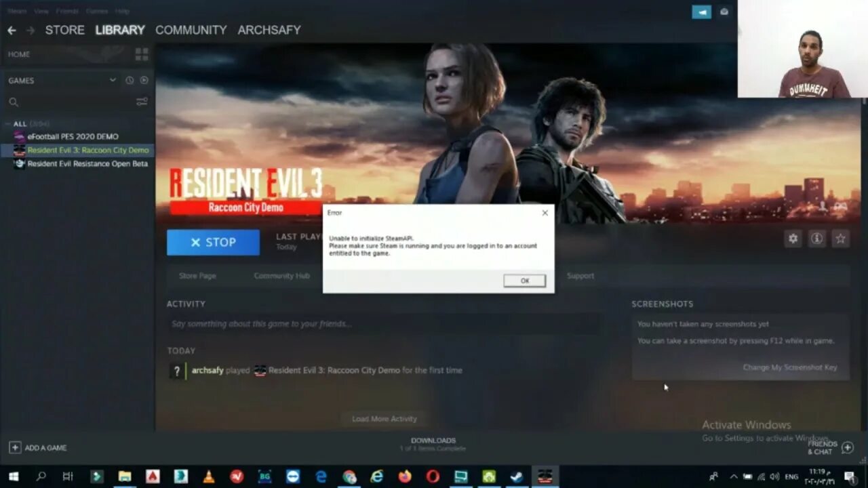Viewport: 868px width, 488px height.
Task: Open the View menu
Action: point(41,12)
